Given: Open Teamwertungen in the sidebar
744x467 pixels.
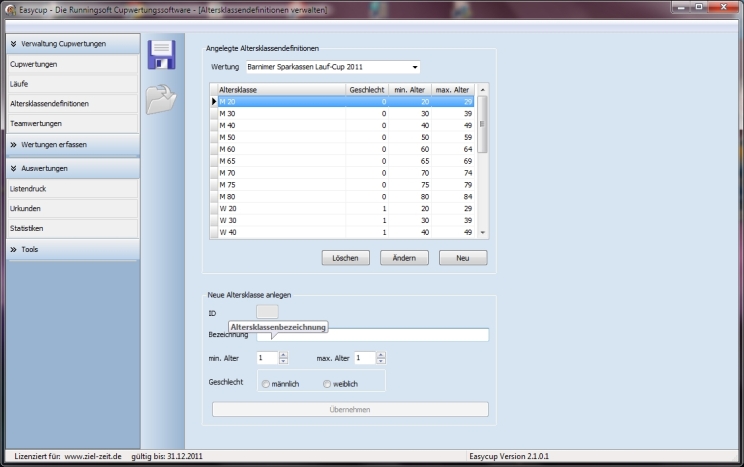Looking at the screenshot, I should click(x=35, y=124).
